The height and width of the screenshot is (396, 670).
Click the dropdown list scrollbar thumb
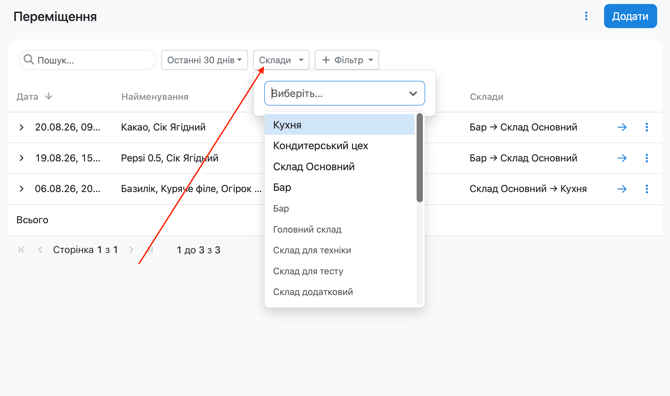[x=420, y=158]
